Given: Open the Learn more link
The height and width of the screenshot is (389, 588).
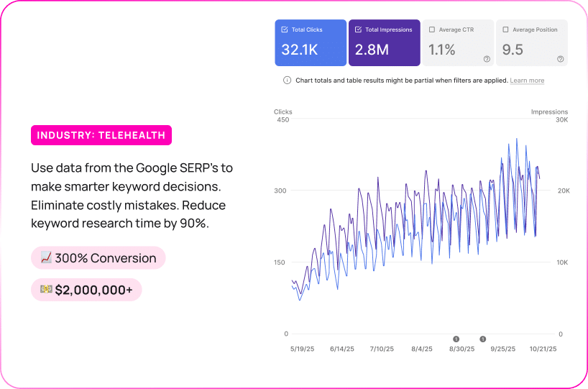Looking at the screenshot, I should coord(527,81).
